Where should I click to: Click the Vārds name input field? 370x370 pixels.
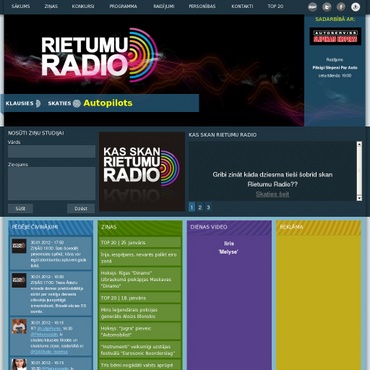52,151
